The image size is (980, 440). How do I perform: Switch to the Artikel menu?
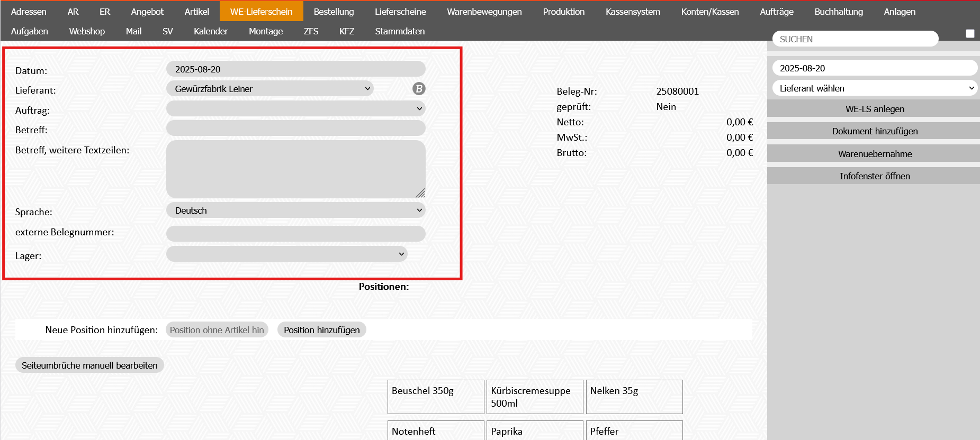coord(197,12)
